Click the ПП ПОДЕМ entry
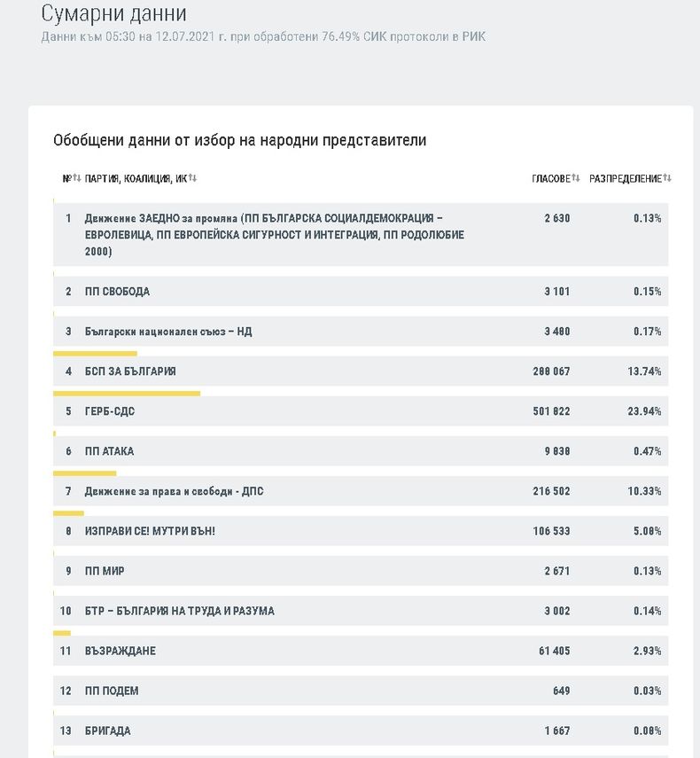This screenshot has height=758, width=700. (x=112, y=691)
